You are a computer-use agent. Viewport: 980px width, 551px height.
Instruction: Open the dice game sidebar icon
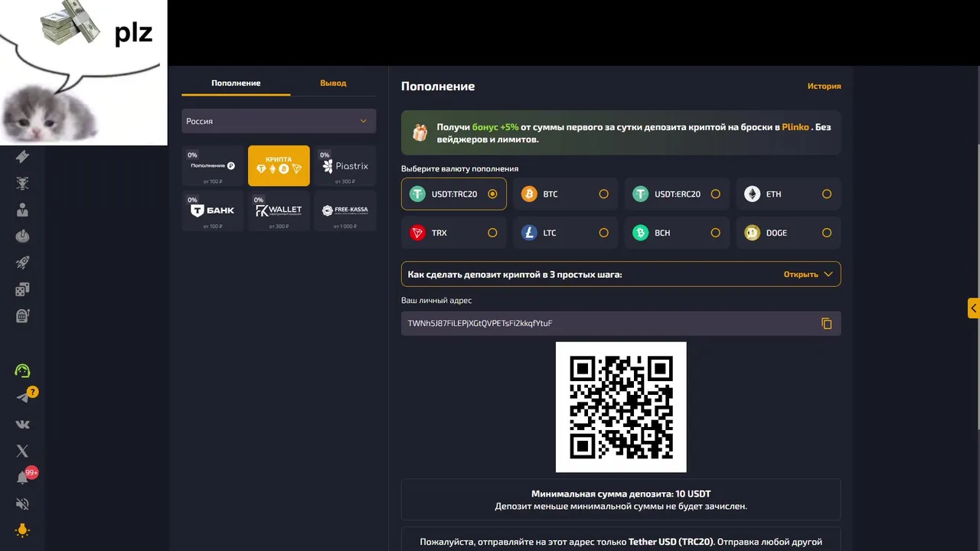coord(22,289)
